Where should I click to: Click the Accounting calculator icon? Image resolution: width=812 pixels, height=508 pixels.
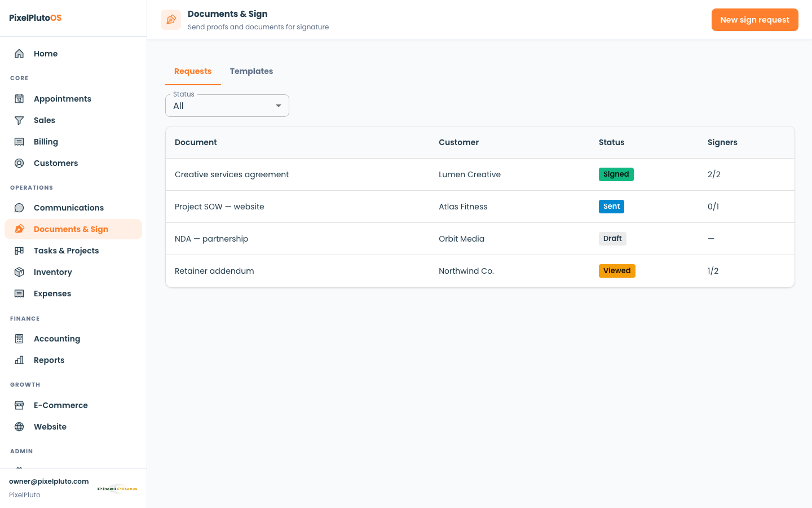point(19,339)
